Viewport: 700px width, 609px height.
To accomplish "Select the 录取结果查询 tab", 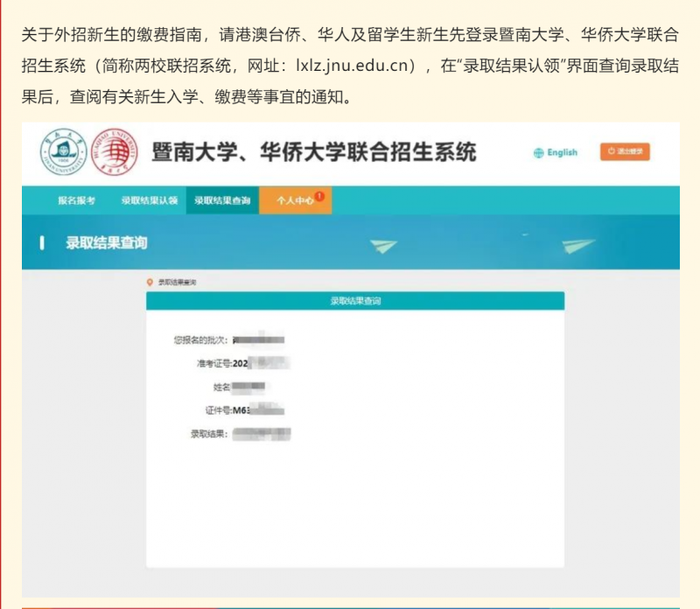I will (x=222, y=200).
